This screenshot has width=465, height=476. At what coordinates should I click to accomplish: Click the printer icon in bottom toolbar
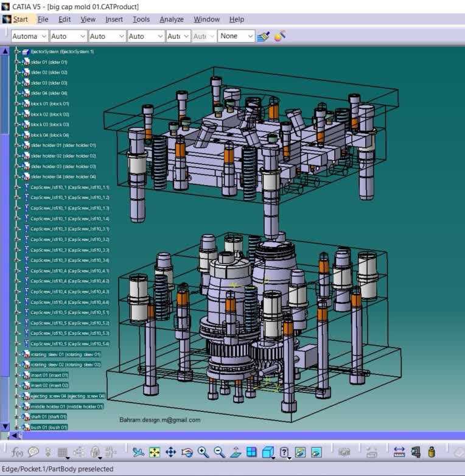click(371, 452)
